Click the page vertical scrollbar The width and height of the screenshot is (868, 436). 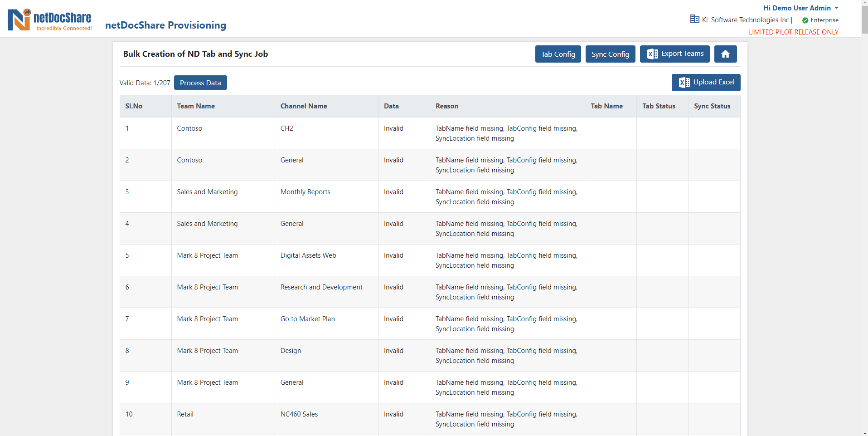864,20
